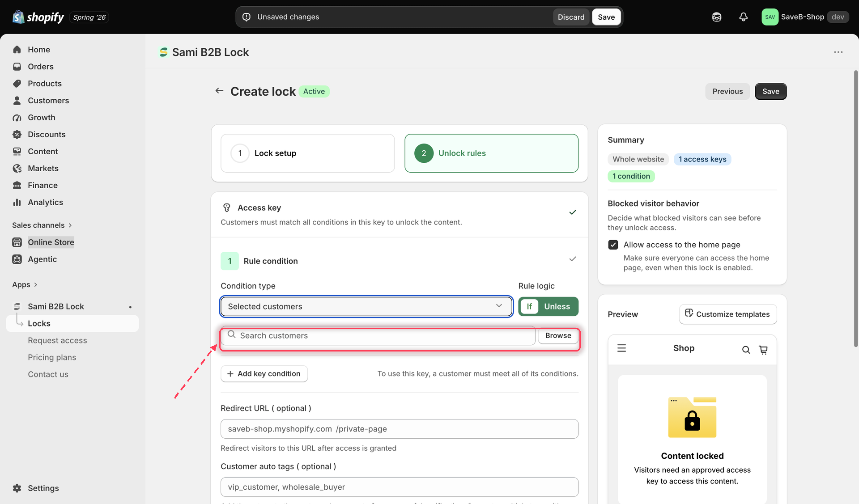This screenshot has width=859, height=504.
Task: Click the Content locked lock image
Action: tap(692, 417)
